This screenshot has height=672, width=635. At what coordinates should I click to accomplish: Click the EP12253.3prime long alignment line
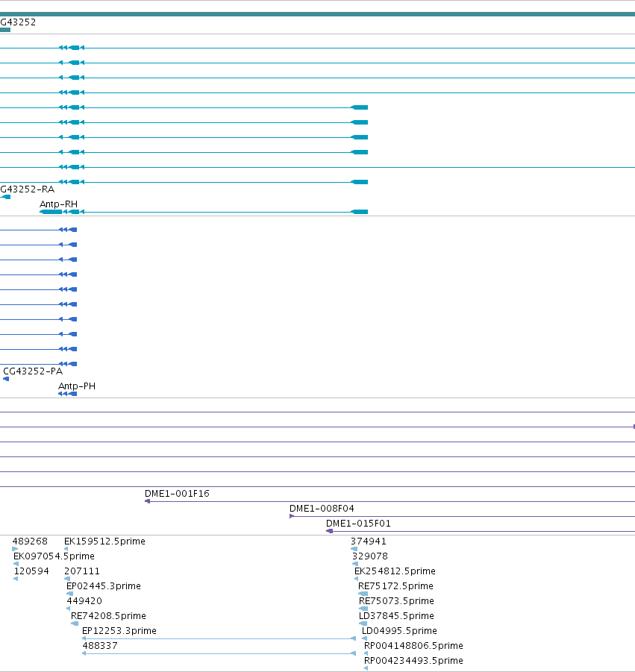pos(219,638)
